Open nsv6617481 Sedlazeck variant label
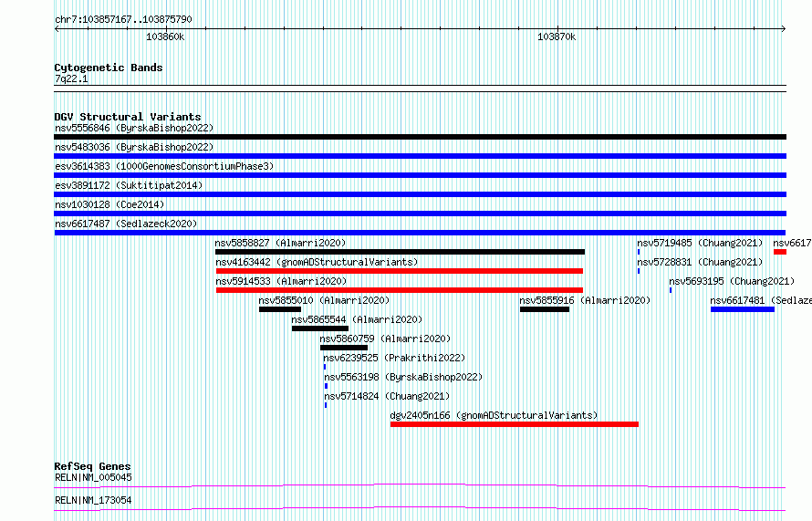The height and width of the screenshot is (521, 812). [x=761, y=300]
